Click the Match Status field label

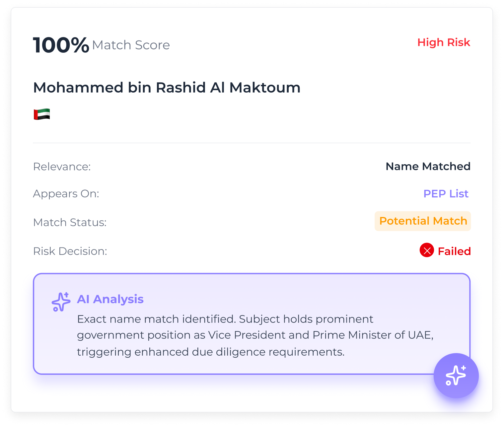click(70, 222)
